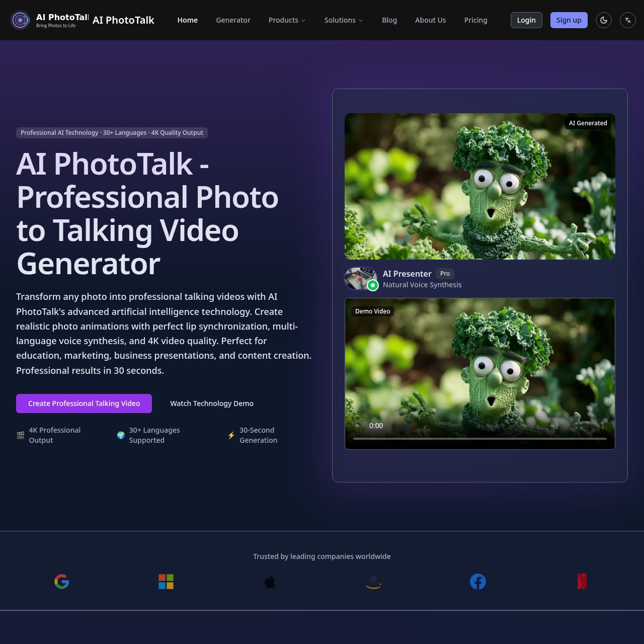Open the AI Presenter Pro badge
644x644 pixels.
[x=445, y=274]
